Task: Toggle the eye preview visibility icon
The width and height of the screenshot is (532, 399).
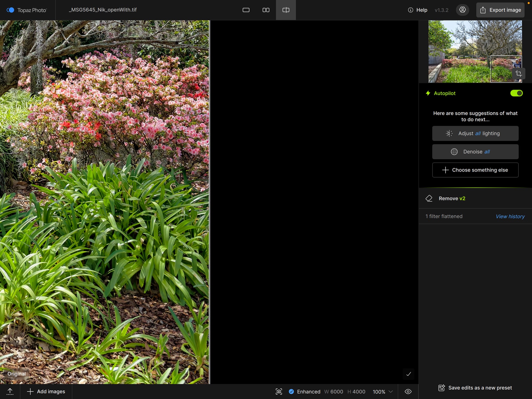Action: tap(408, 392)
